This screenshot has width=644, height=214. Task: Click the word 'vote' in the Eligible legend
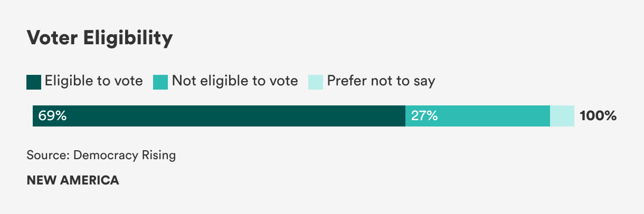pyautogui.click(x=128, y=81)
